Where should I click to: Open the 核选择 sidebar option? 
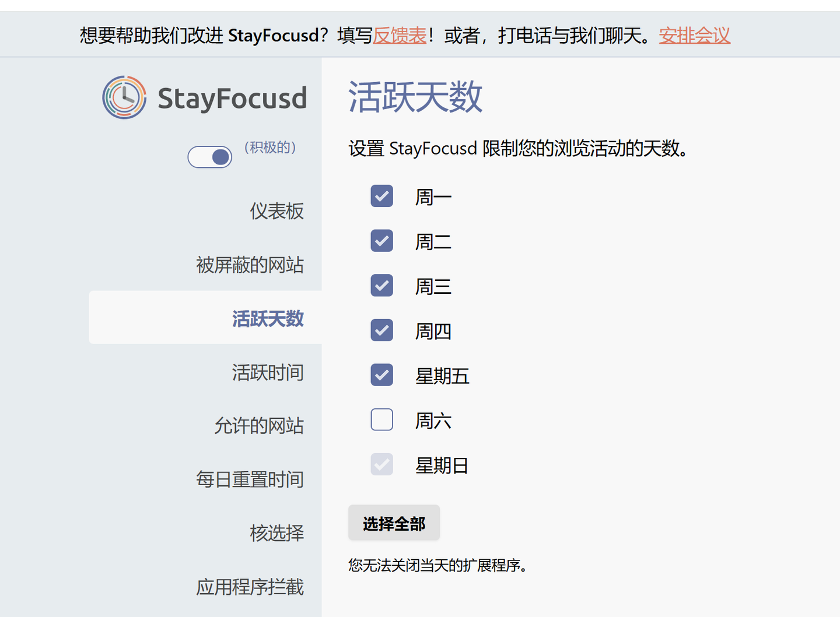pyautogui.click(x=277, y=533)
